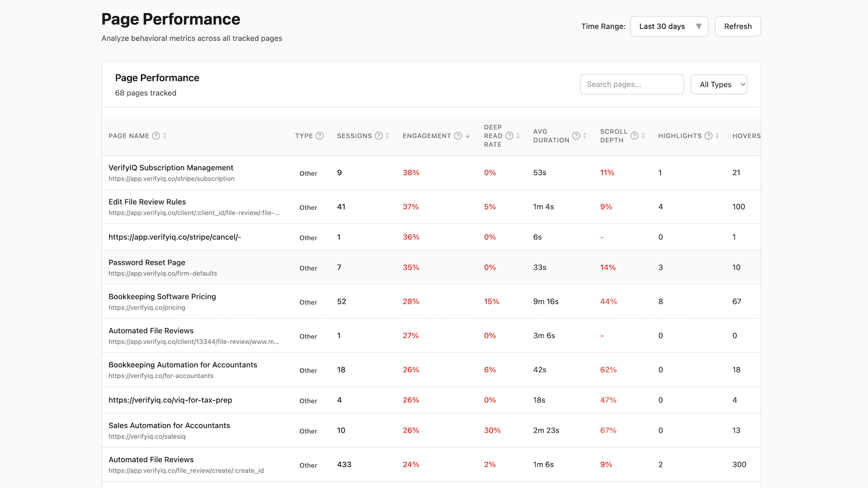Image resolution: width=868 pixels, height=488 pixels.
Task: Click the sort arrows next to Page Name
Action: (165, 136)
